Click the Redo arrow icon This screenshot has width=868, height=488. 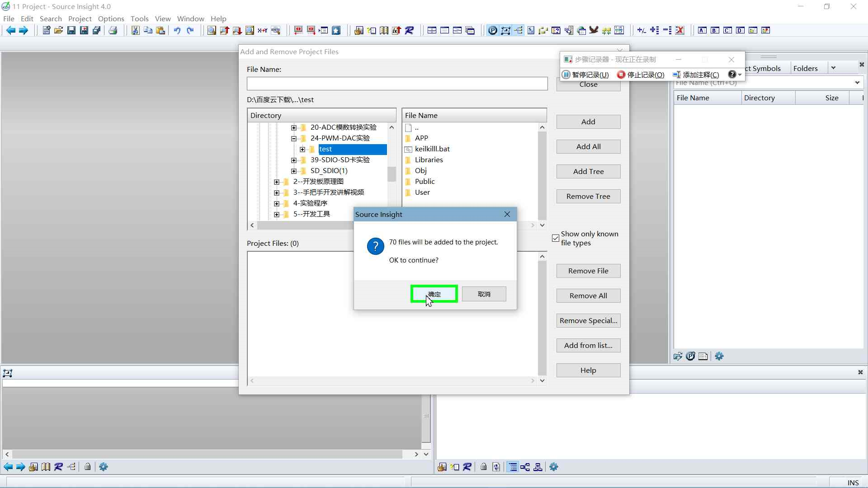click(190, 30)
